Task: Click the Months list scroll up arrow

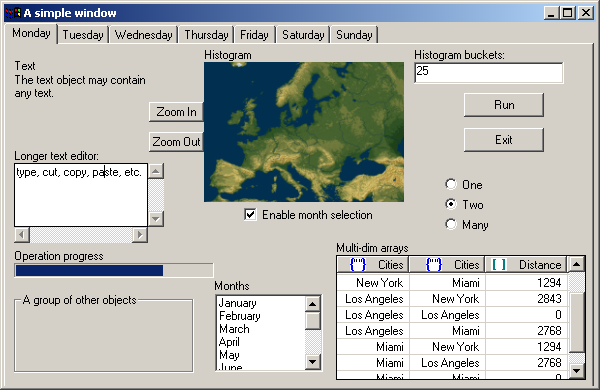Action: [313, 304]
